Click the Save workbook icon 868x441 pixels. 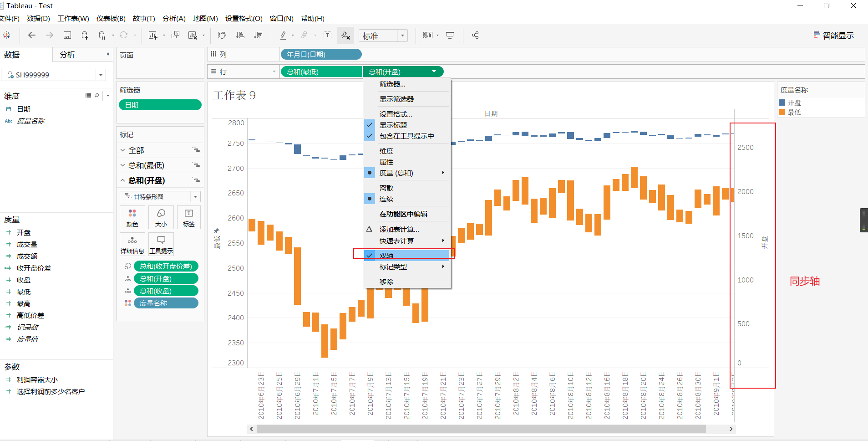[x=67, y=35]
